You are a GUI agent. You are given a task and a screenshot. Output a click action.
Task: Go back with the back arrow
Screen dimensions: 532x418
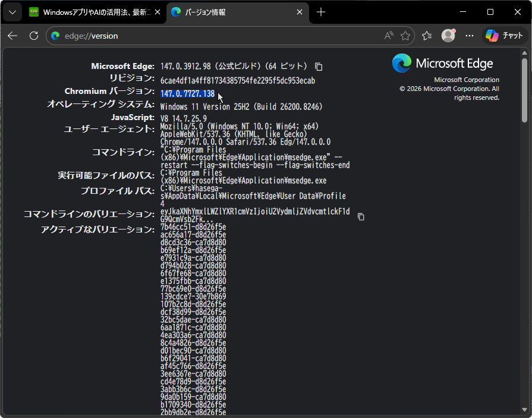(x=12, y=36)
